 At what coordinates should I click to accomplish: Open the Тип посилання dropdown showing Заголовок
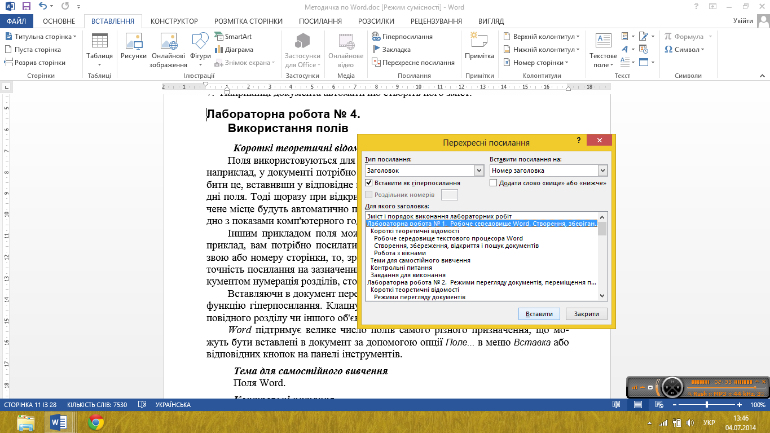tap(424, 170)
